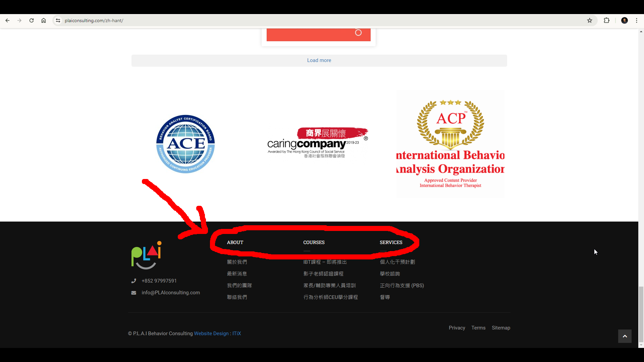Open 關於我們 footer link
644x362 pixels.
(x=237, y=262)
